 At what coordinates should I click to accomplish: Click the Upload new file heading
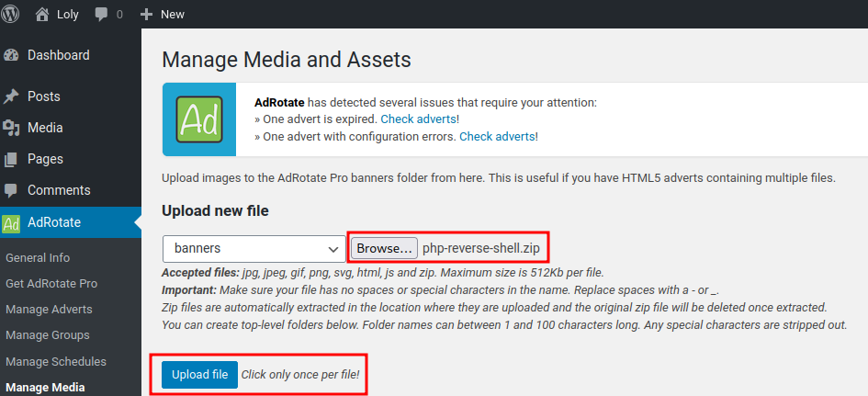[215, 211]
